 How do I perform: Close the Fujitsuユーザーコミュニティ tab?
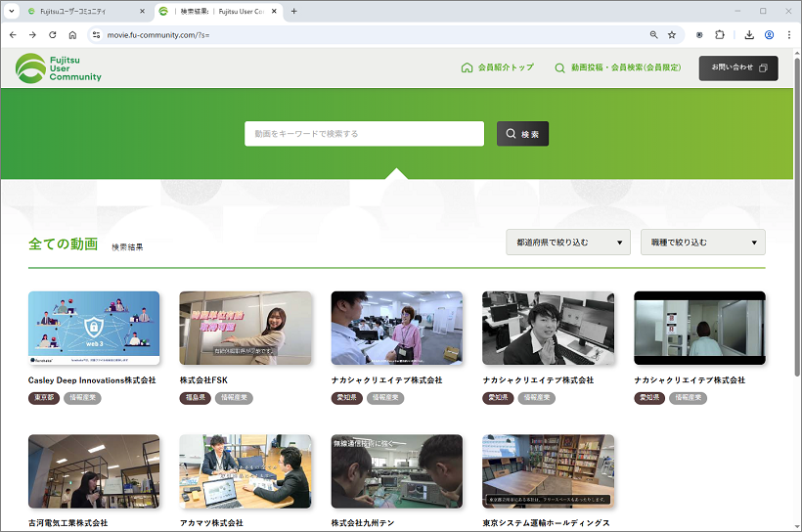pyautogui.click(x=142, y=12)
